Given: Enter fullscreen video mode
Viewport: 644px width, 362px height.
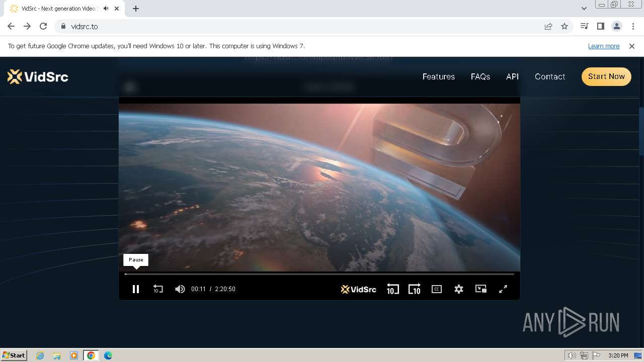Looking at the screenshot, I should point(503,289).
